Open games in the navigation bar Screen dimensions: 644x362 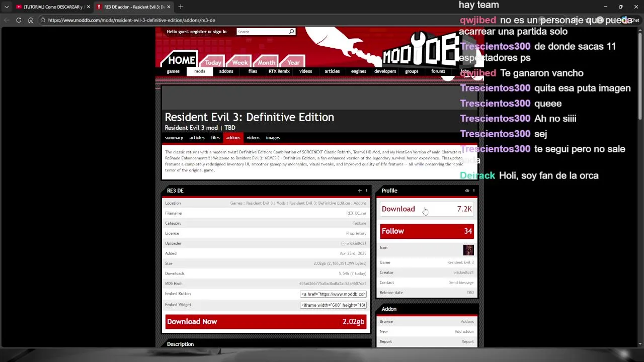pyautogui.click(x=173, y=71)
